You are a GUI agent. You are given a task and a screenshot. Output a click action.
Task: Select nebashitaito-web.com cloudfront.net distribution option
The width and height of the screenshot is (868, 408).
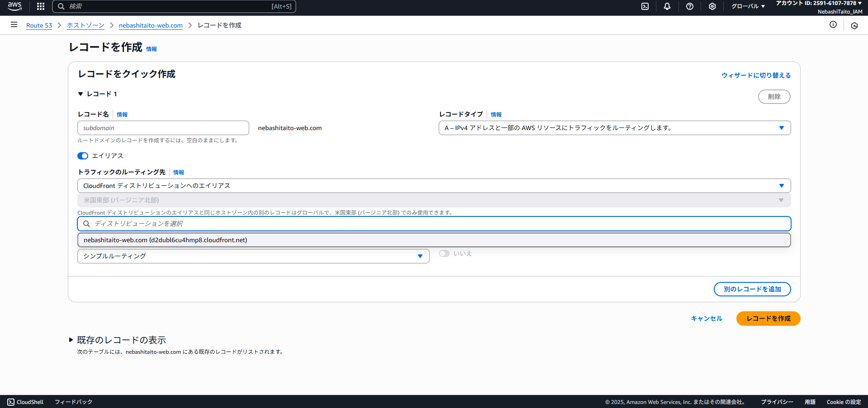click(434, 240)
